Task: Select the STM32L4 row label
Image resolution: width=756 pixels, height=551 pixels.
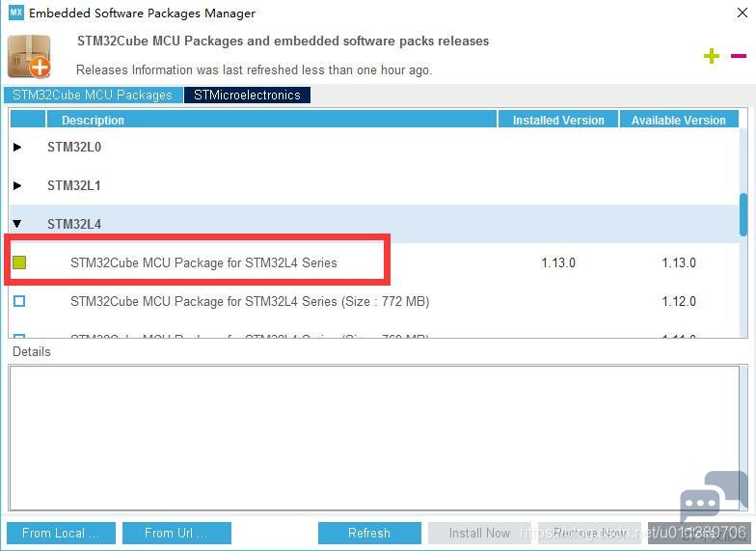Action: 73,224
